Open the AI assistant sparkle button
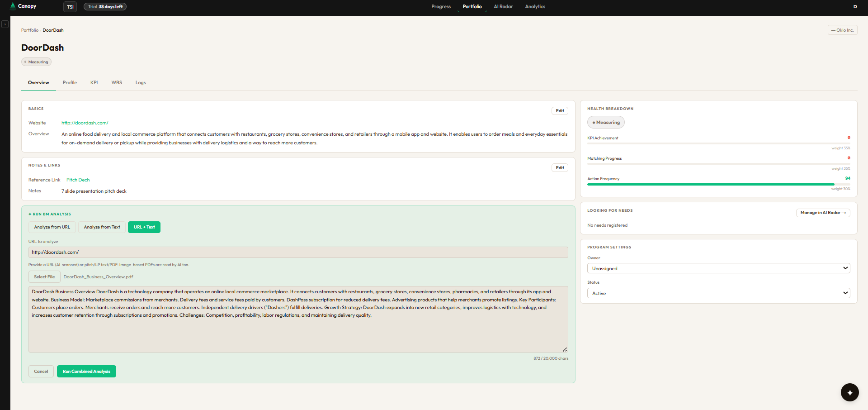868x410 pixels. tap(849, 392)
